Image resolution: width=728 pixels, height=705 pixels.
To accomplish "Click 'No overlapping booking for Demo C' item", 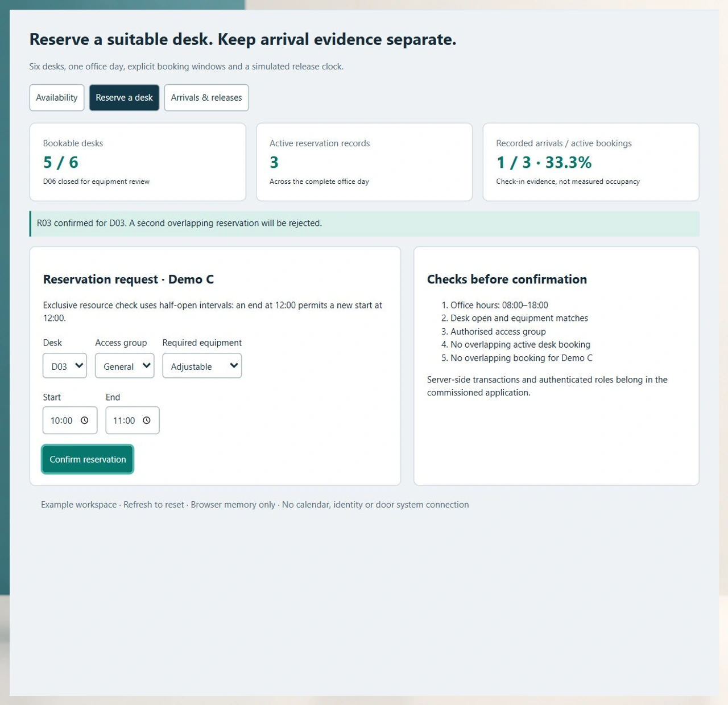I will click(521, 358).
